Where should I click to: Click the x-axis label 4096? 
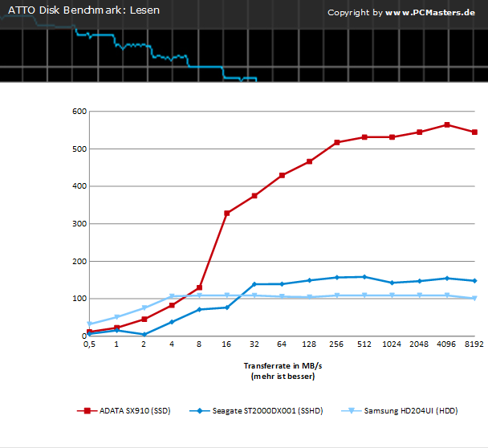[x=446, y=344]
